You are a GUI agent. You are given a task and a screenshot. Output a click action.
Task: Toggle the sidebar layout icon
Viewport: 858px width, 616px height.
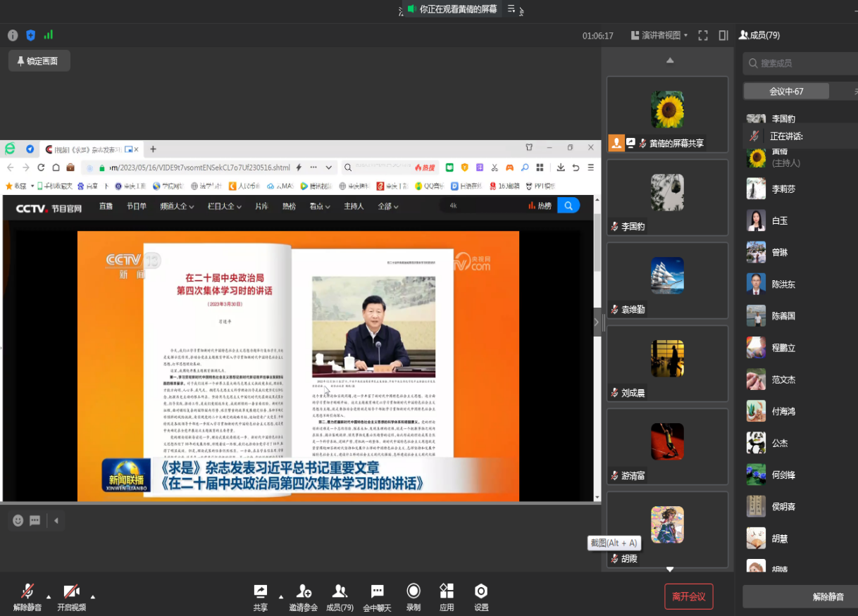tap(723, 35)
